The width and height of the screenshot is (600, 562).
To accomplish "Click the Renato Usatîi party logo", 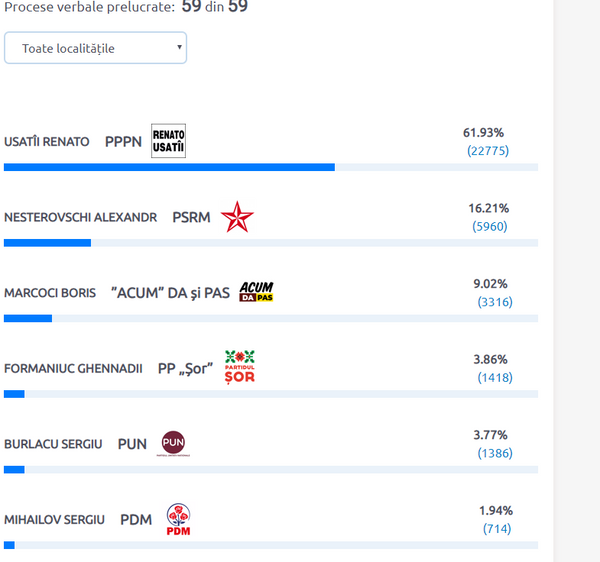I will tap(168, 141).
